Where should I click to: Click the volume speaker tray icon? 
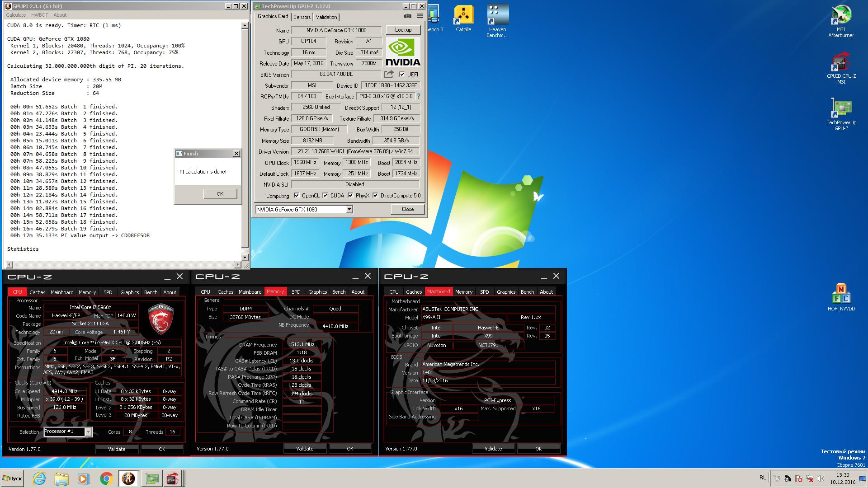pyautogui.click(x=820, y=479)
